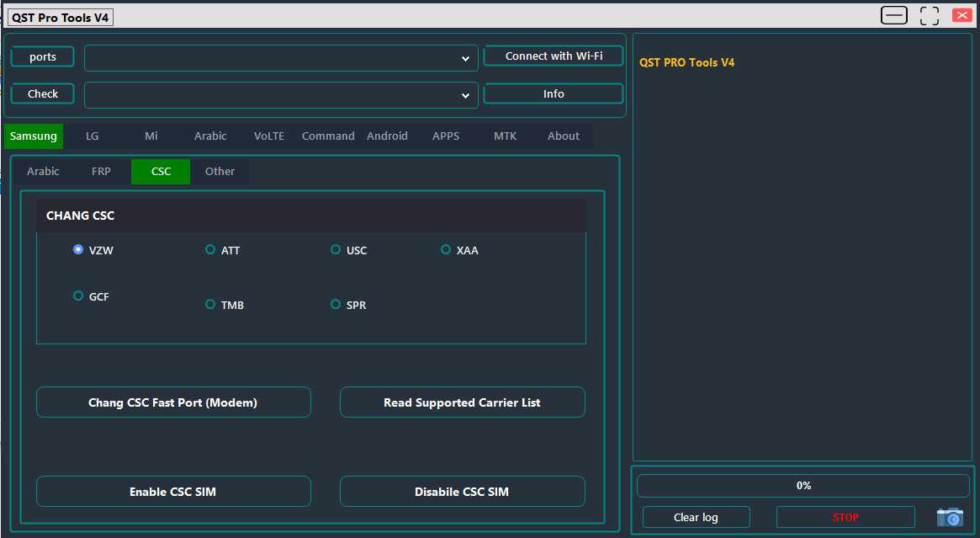Screen dimensions: 980x538
Task: Open the About tab
Action: [x=563, y=136]
